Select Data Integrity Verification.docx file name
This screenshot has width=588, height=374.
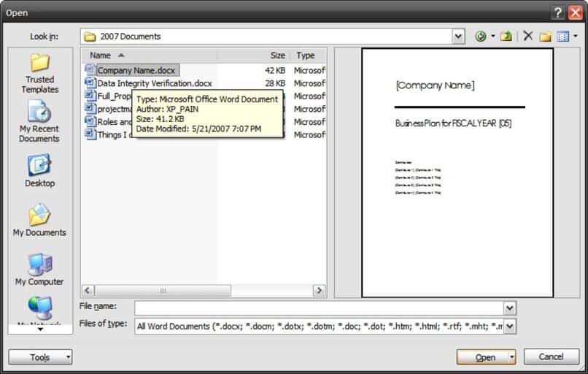155,83
